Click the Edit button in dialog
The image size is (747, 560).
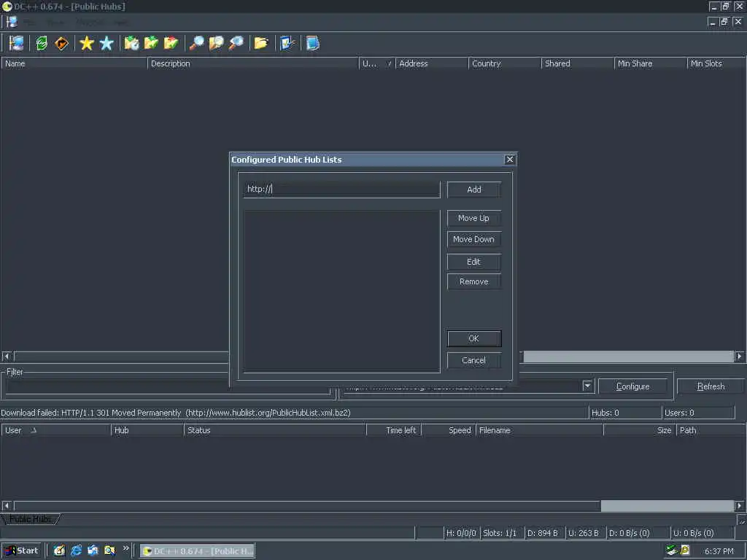point(474,262)
